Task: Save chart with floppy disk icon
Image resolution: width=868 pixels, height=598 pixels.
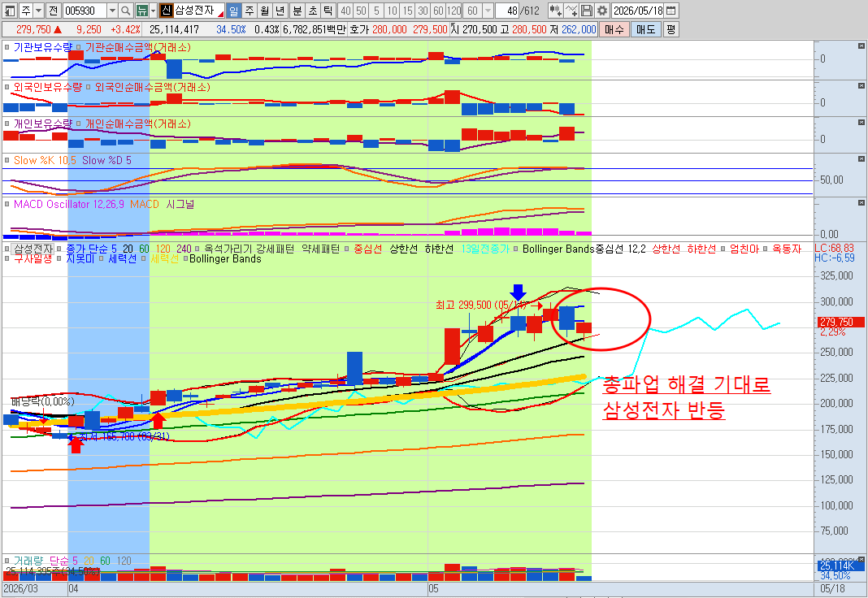Action: coord(587,11)
